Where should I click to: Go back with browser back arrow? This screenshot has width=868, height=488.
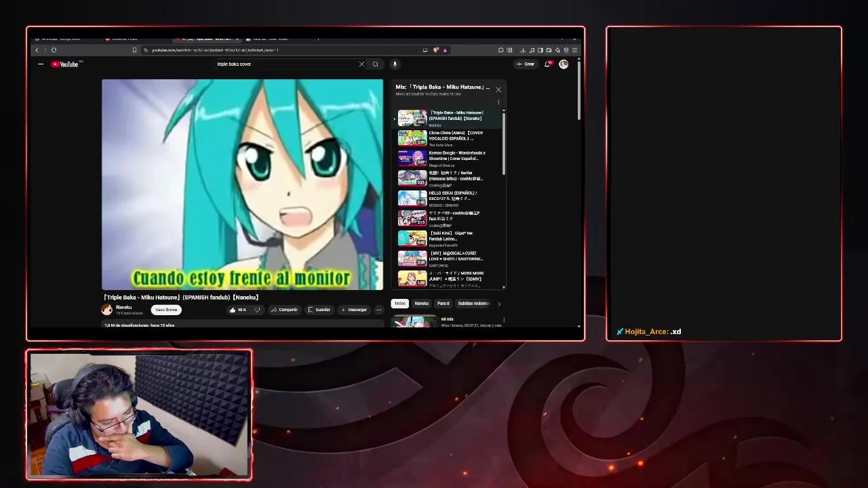[37, 50]
